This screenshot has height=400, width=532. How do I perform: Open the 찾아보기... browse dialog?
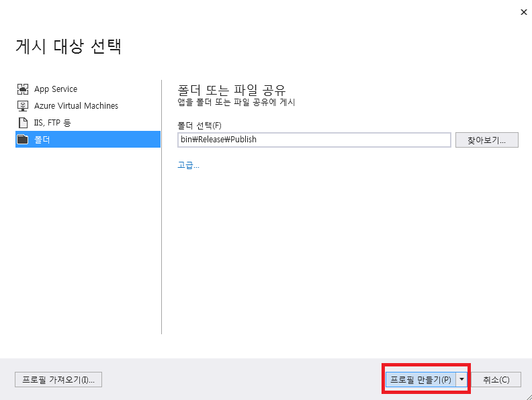[x=486, y=140]
